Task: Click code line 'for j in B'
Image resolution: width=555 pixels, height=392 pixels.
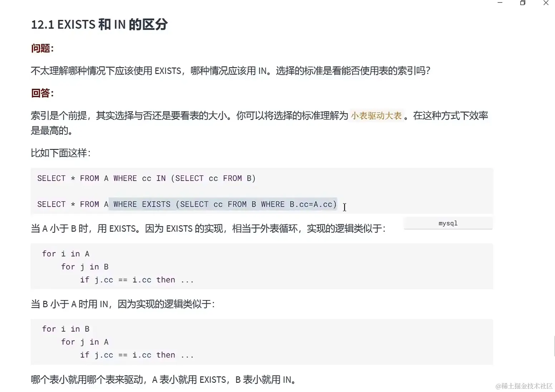Action: coord(85,267)
